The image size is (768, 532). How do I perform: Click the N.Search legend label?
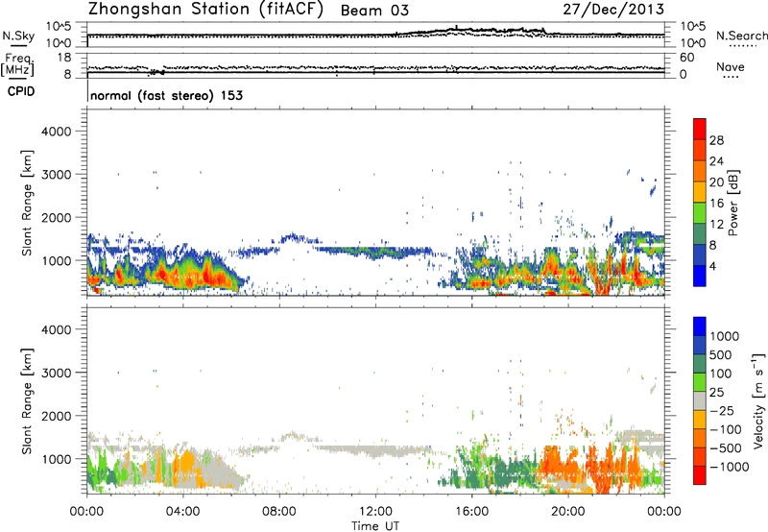click(x=741, y=36)
